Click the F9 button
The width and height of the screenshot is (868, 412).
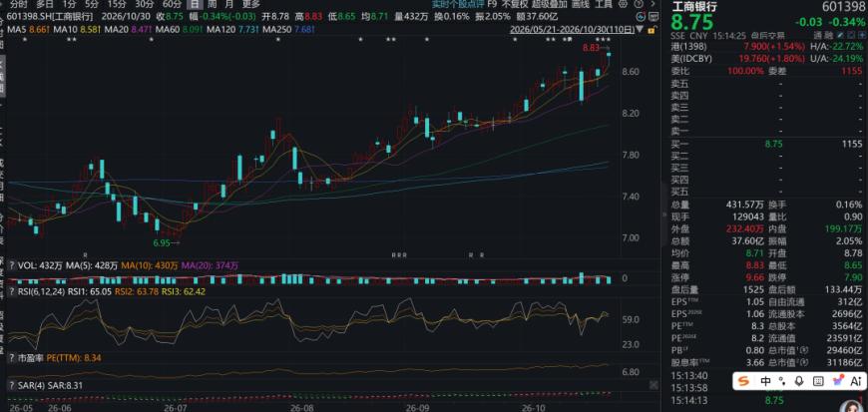[492, 4]
